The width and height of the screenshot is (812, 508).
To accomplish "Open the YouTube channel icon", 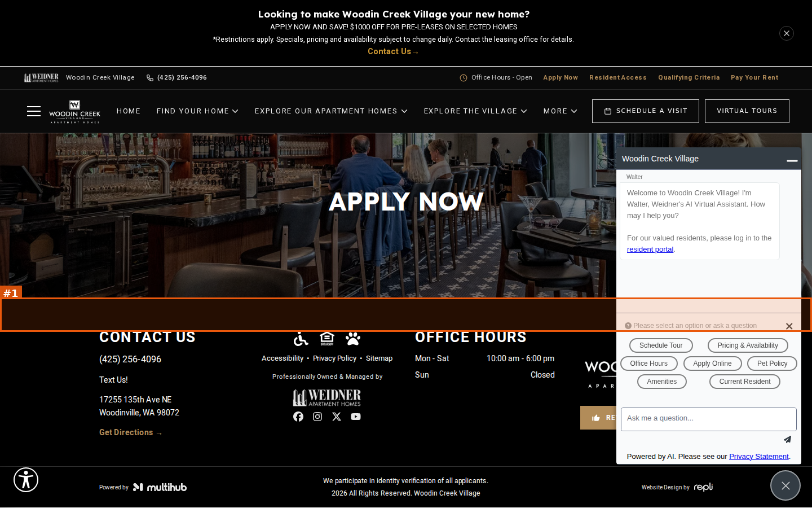I will (356, 417).
